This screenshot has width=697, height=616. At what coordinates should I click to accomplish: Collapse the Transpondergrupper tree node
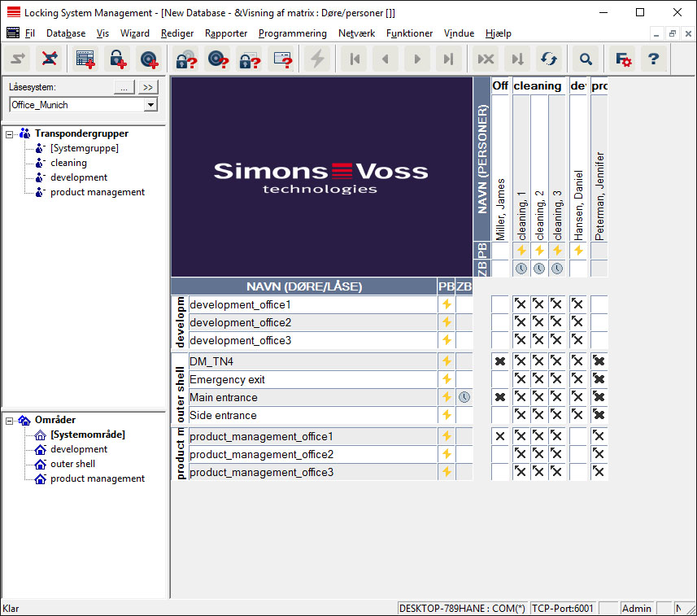point(10,133)
